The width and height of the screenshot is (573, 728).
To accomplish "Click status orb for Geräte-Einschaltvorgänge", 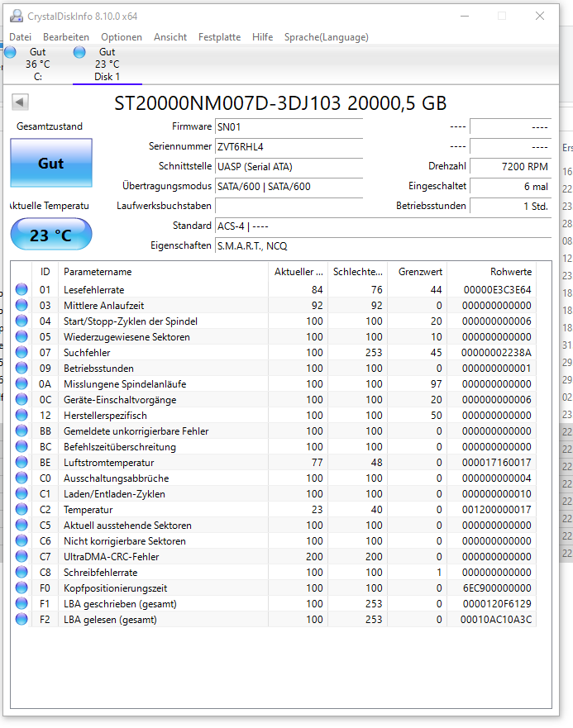I will [21, 399].
